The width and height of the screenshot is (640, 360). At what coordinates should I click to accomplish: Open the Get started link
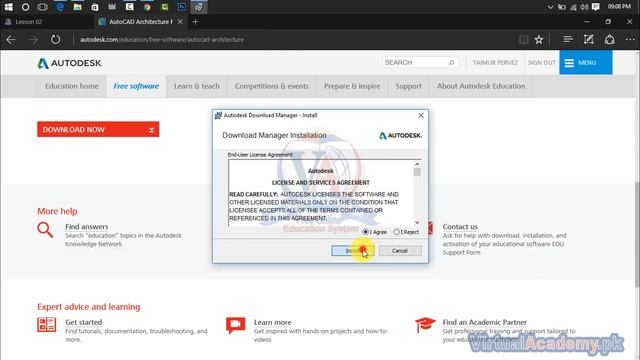coord(84,322)
